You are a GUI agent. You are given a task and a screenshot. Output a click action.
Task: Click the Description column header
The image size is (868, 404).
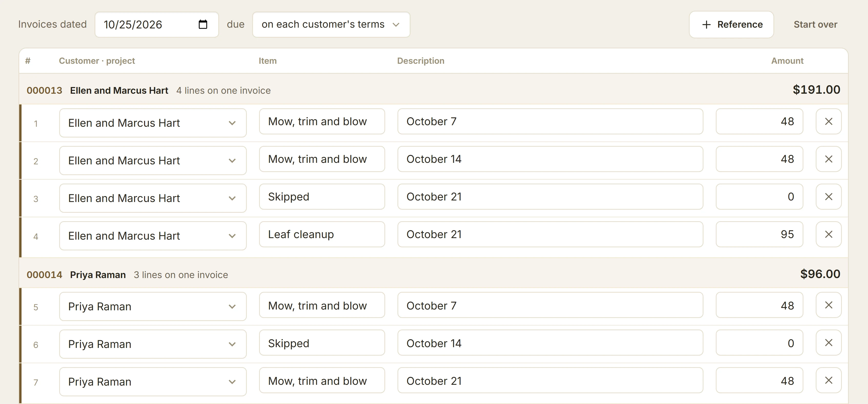(421, 61)
